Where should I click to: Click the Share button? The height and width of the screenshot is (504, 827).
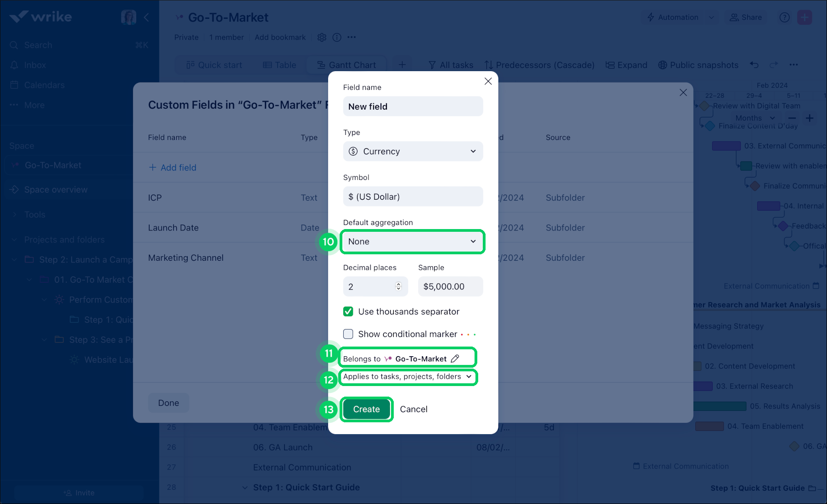[746, 17]
